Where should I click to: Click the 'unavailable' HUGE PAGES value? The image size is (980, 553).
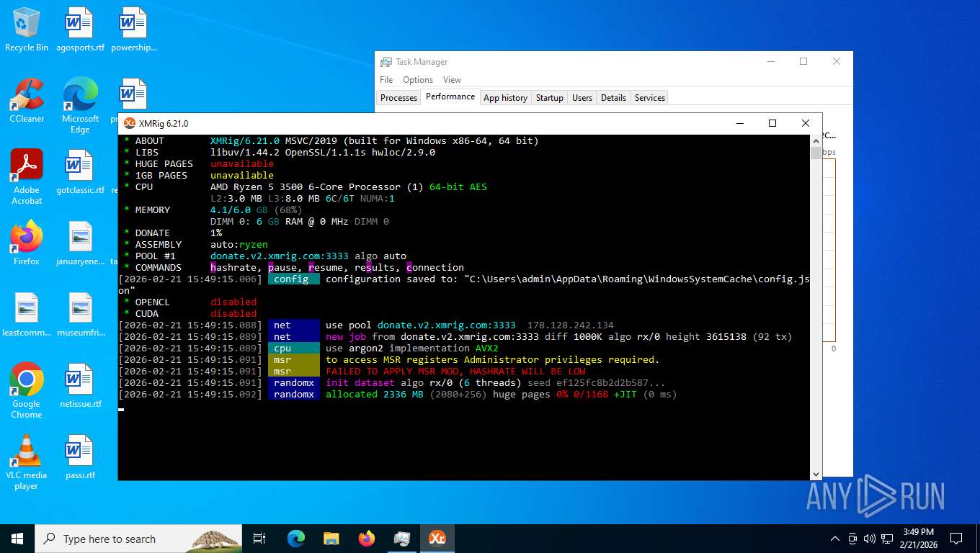(x=242, y=164)
